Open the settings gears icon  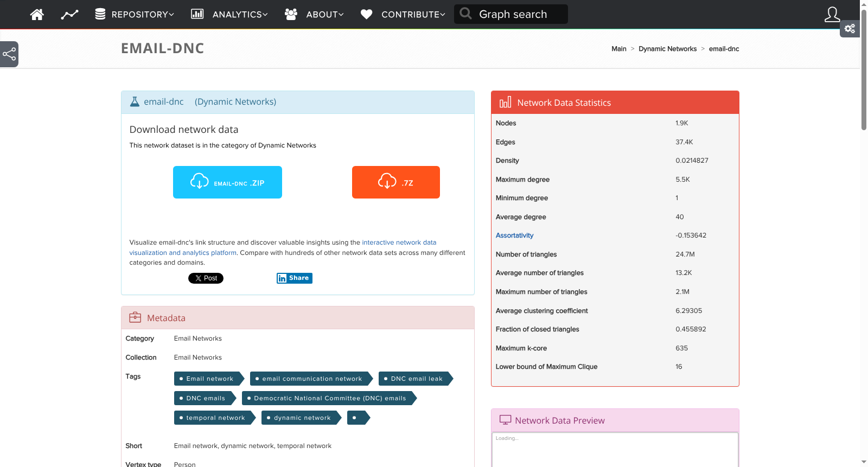(x=850, y=29)
